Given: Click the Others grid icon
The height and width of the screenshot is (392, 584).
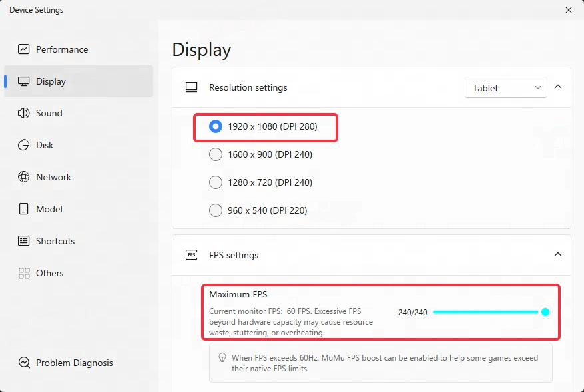Looking at the screenshot, I should click(24, 273).
